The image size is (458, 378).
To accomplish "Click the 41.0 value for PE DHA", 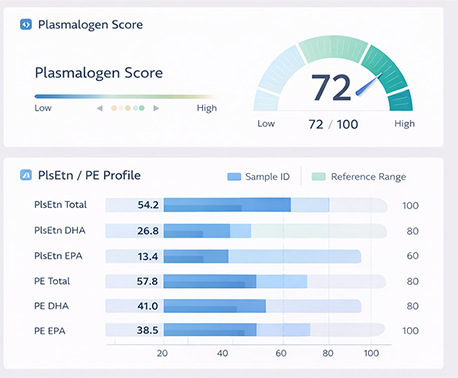I will pos(148,306).
